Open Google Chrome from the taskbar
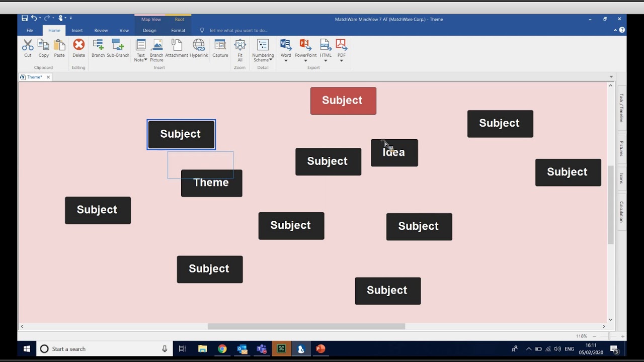Viewport: 644px width, 362px height. (x=222, y=349)
